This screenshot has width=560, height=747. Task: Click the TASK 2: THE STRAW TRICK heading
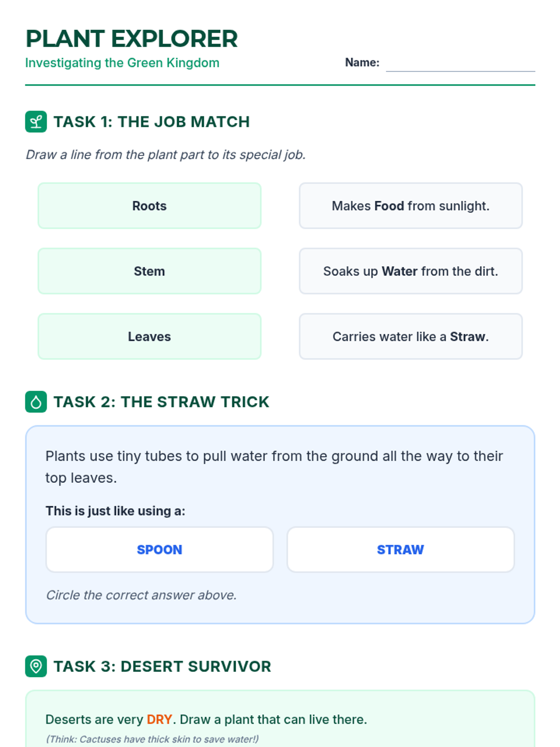(x=161, y=402)
